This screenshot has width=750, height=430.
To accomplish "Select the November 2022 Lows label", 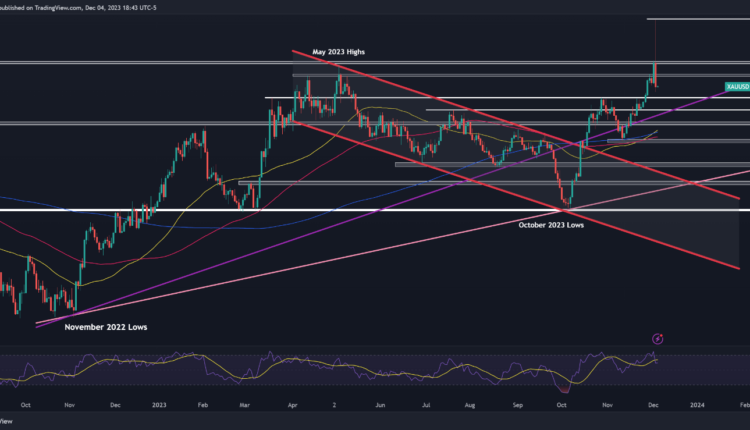I will coord(103,327).
